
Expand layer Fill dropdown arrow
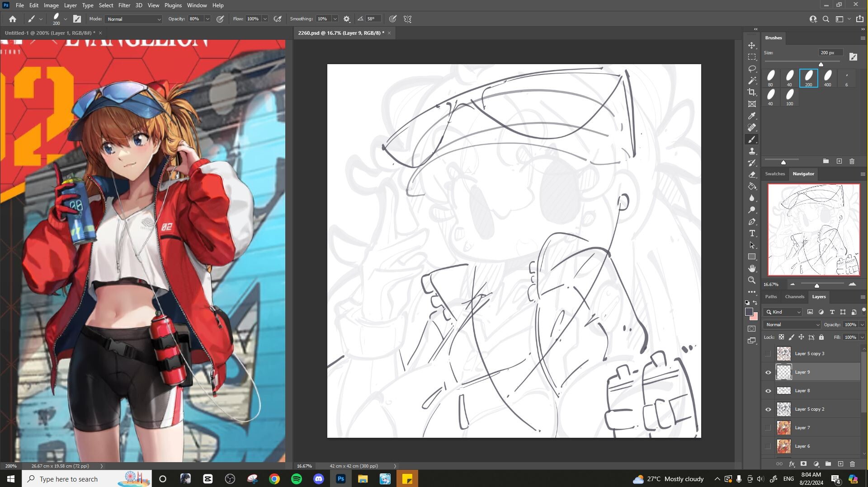pyautogui.click(x=862, y=337)
